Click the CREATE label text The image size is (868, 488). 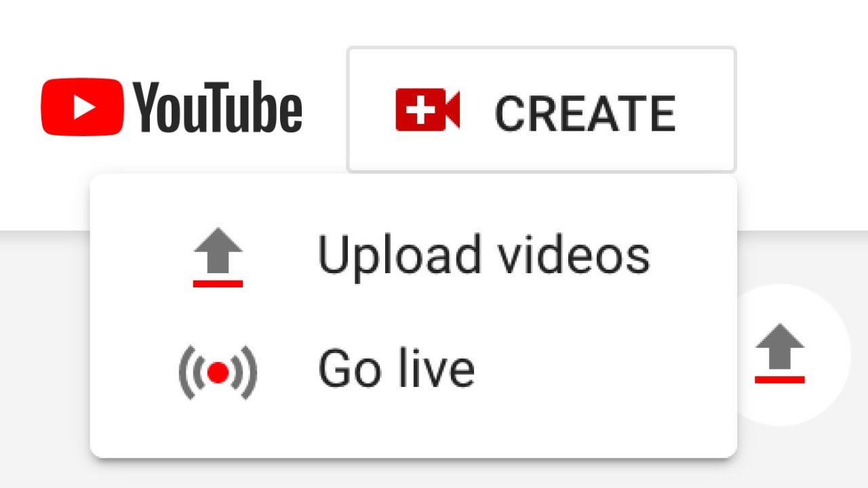pos(585,113)
